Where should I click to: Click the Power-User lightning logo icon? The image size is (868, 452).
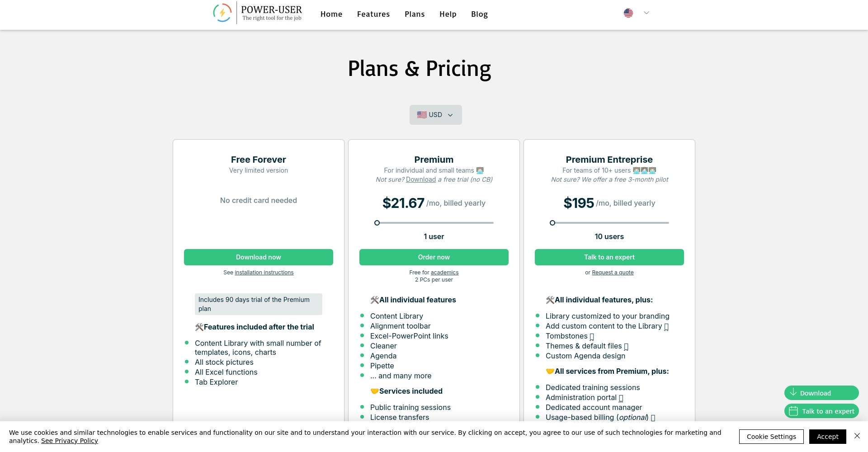pos(222,13)
